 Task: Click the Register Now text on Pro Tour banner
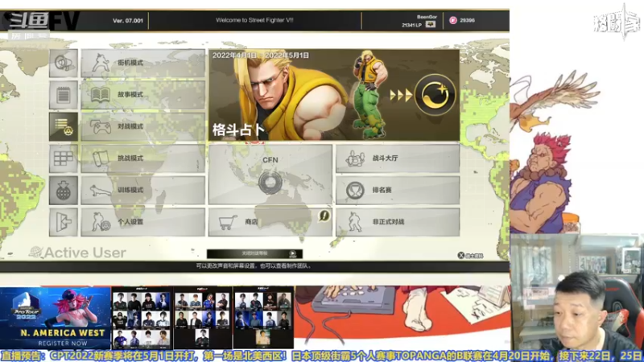pyautogui.click(x=63, y=343)
